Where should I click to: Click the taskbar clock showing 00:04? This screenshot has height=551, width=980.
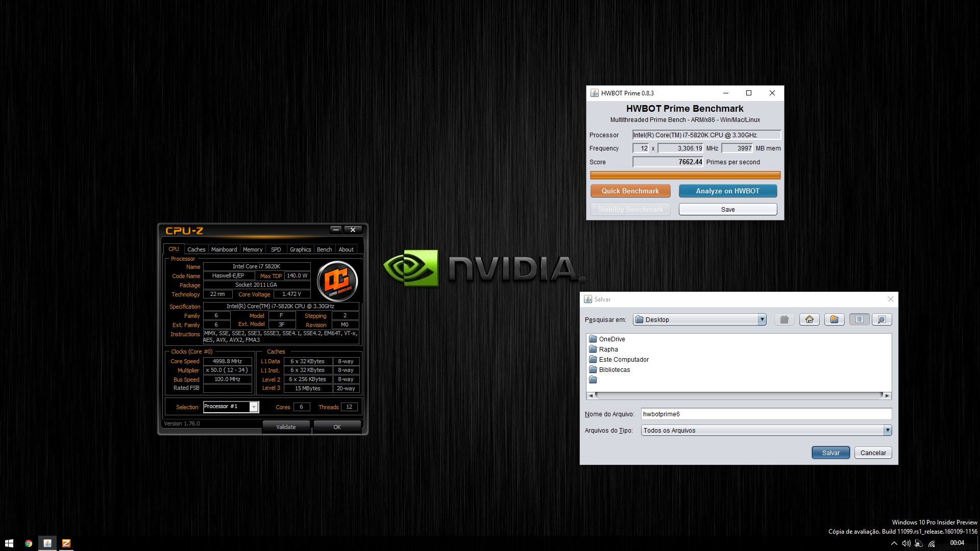(x=957, y=543)
